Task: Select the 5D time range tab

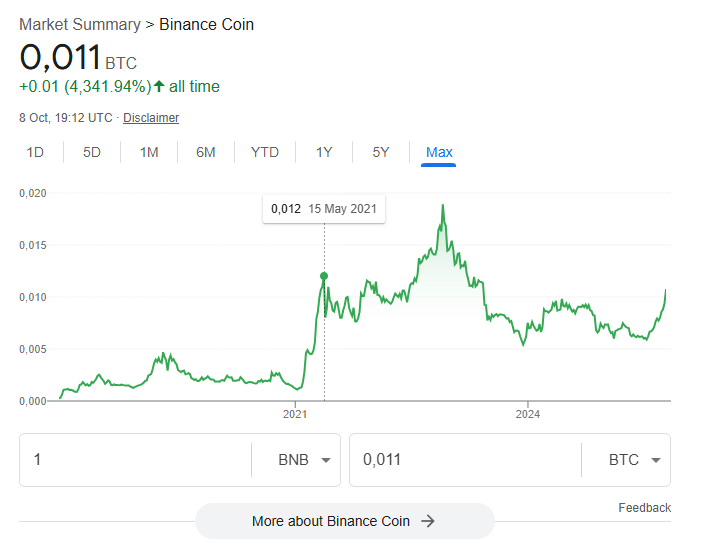Action: coord(92,152)
